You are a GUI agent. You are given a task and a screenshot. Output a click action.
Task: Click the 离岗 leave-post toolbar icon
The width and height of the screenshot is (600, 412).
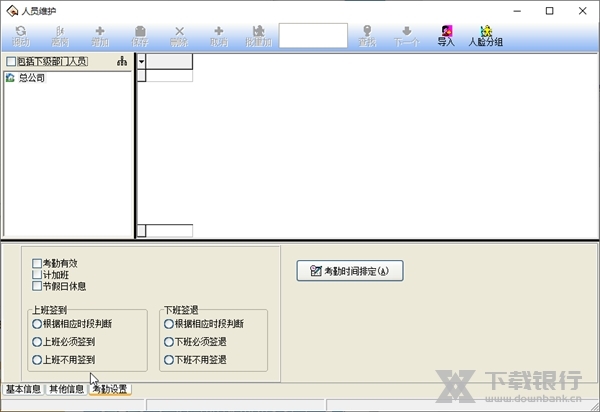(60, 36)
